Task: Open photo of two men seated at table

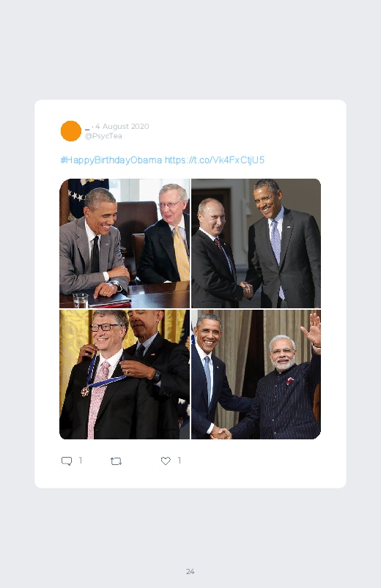Action: (x=125, y=243)
